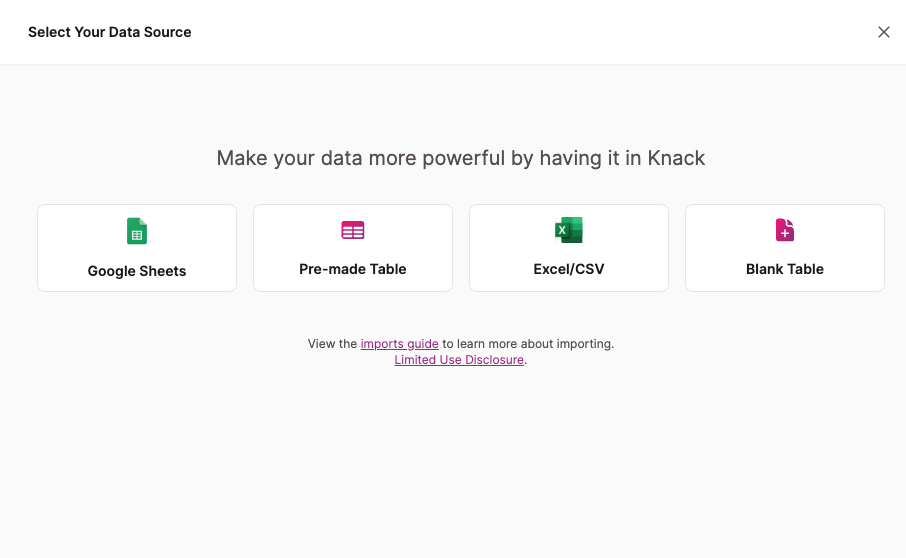906x558 pixels.
Task: Click the green Google Sheets icon
Action: tap(137, 231)
